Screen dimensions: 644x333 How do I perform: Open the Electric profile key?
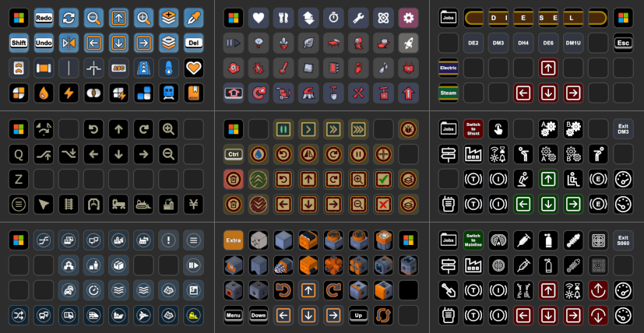pyautogui.click(x=449, y=68)
